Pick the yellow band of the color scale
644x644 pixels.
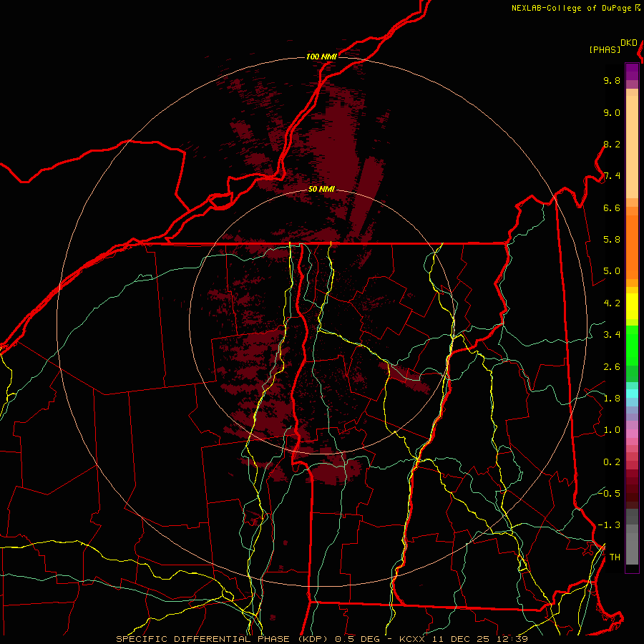pos(632,306)
